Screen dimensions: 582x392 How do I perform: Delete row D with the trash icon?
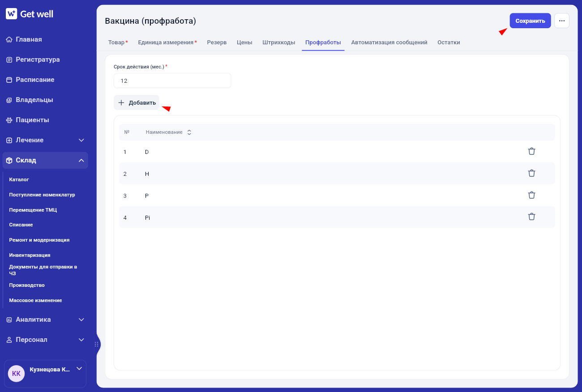click(531, 151)
